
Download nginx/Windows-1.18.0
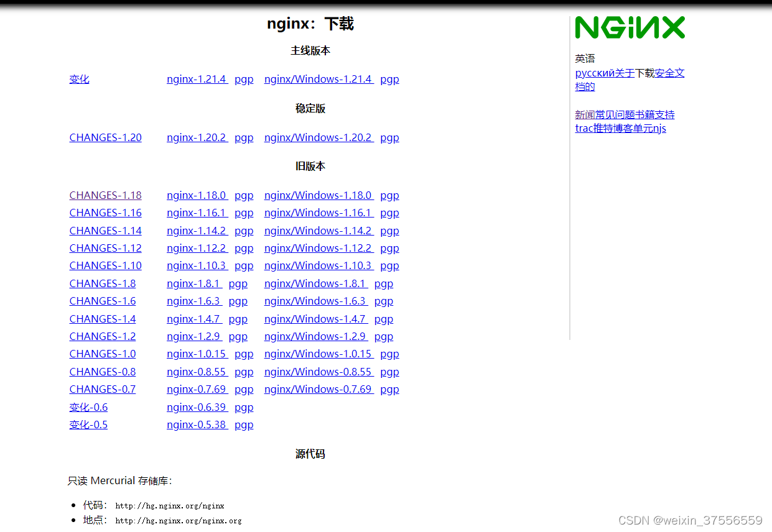point(319,195)
